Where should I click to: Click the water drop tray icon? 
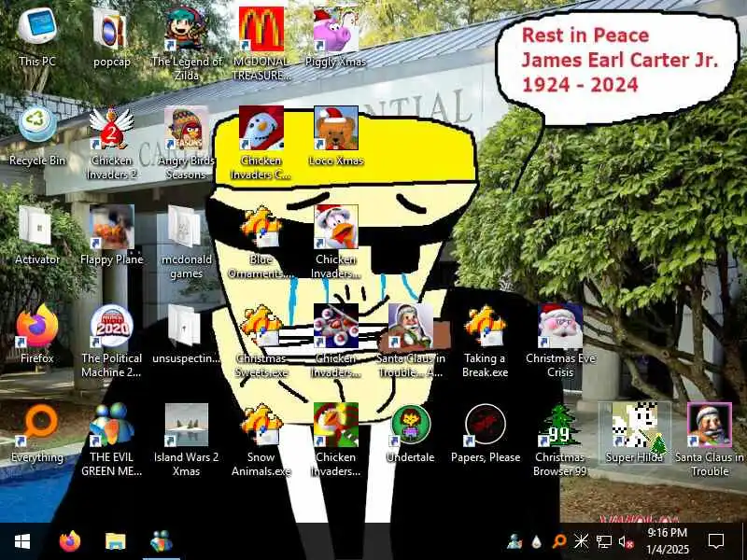[537, 541]
